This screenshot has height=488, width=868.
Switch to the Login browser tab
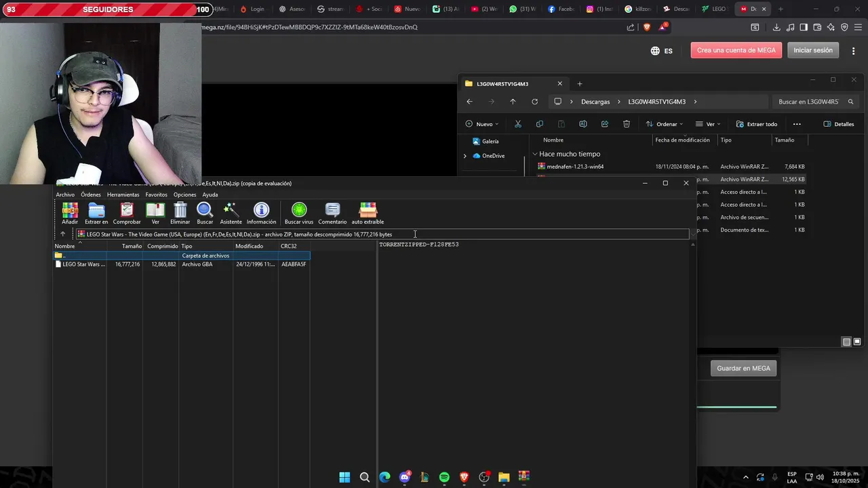click(x=252, y=9)
